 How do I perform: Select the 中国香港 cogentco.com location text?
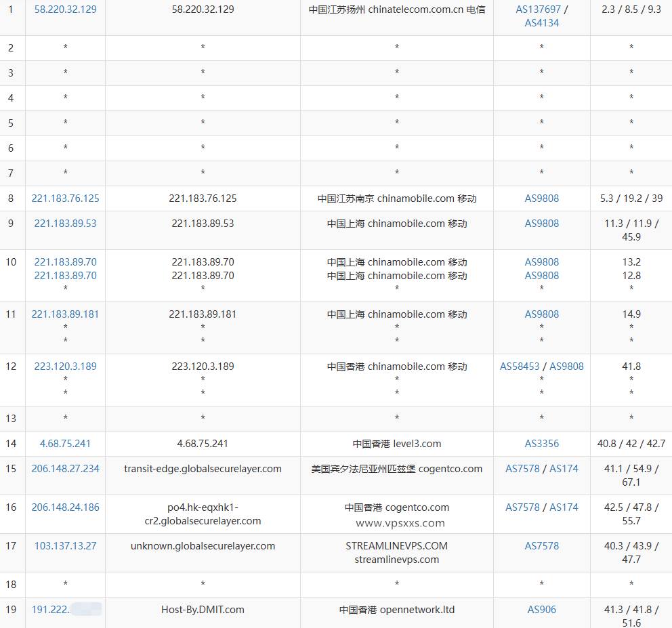[397, 507]
